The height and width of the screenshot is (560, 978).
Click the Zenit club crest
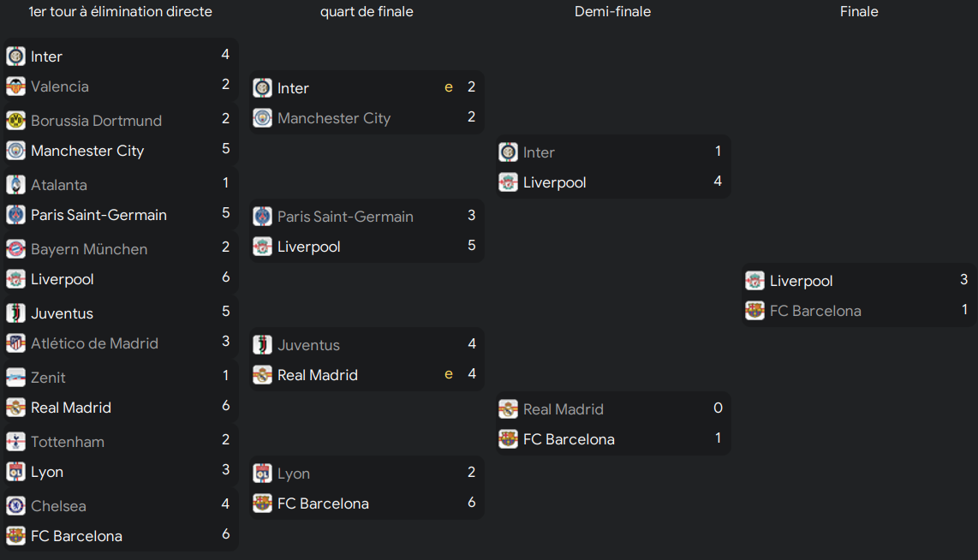point(15,378)
